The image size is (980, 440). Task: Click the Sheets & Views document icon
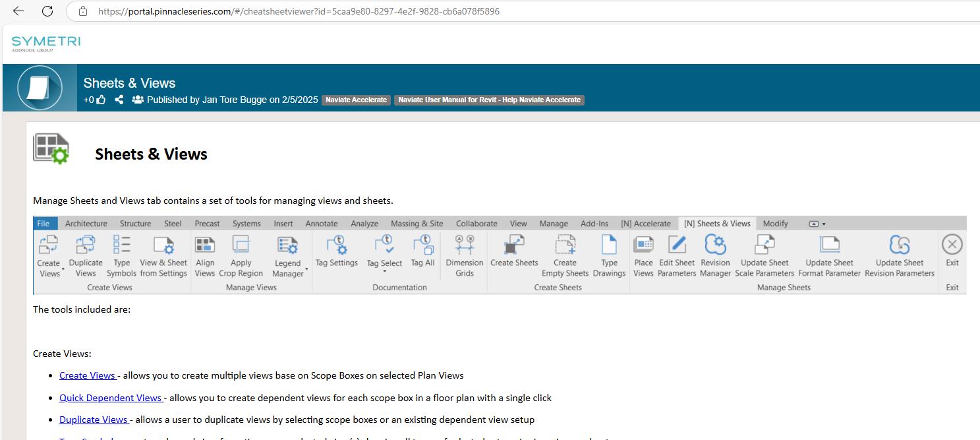coord(40,88)
